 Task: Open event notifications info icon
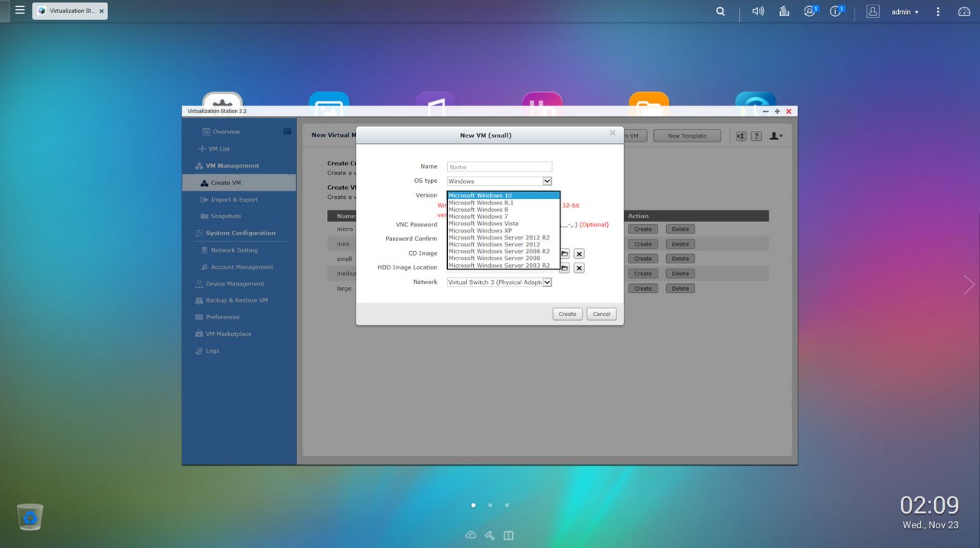point(837,11)
